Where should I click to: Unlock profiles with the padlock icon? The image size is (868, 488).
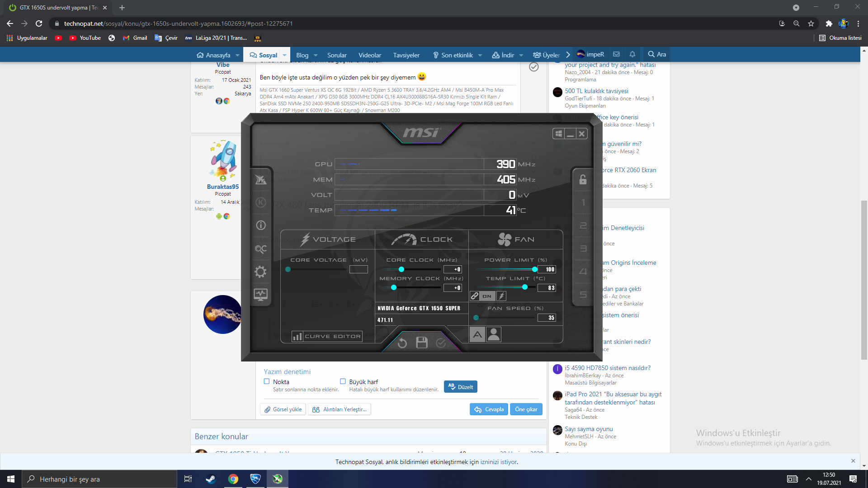click(583, 180)
